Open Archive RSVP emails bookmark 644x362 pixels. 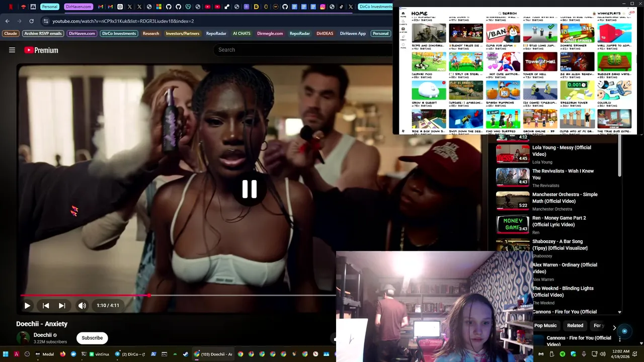[43, 34]
